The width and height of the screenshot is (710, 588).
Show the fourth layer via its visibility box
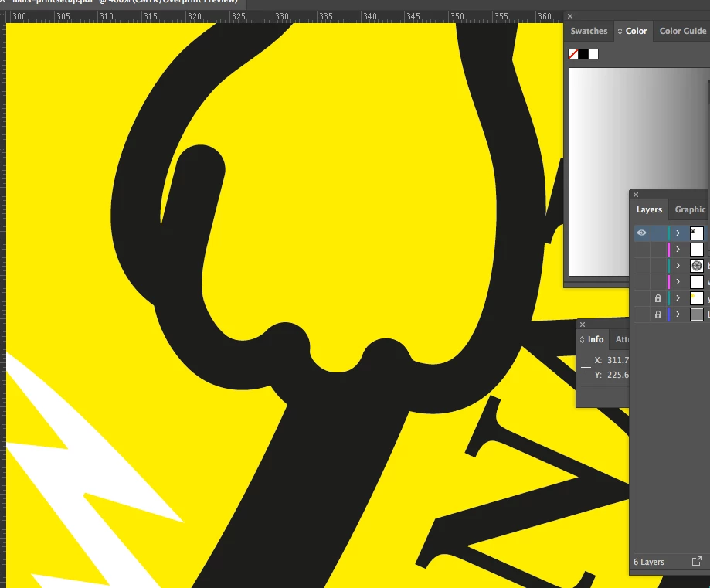pyautogui.click(x=641, y=282)
